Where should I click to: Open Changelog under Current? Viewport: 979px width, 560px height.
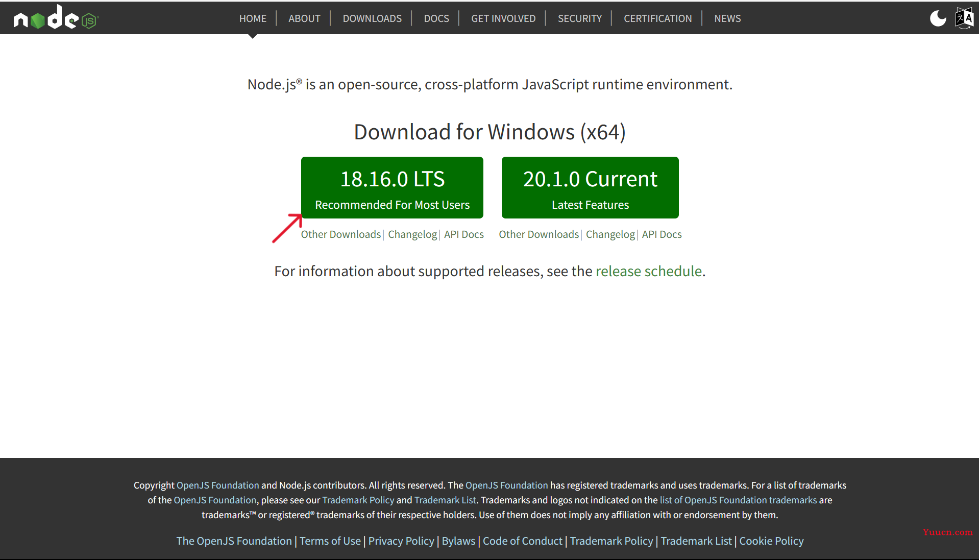610,234
